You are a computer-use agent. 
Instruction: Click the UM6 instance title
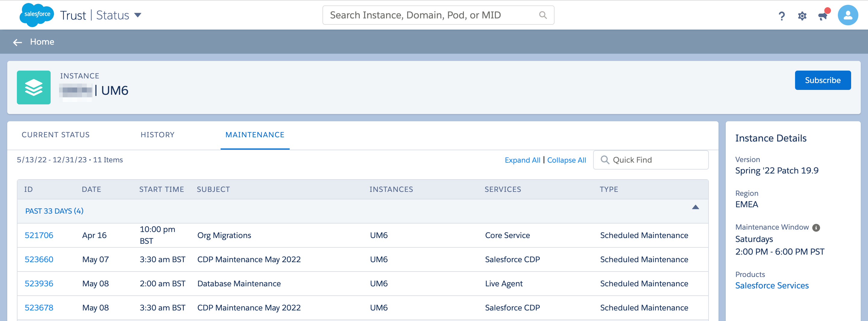115,91
